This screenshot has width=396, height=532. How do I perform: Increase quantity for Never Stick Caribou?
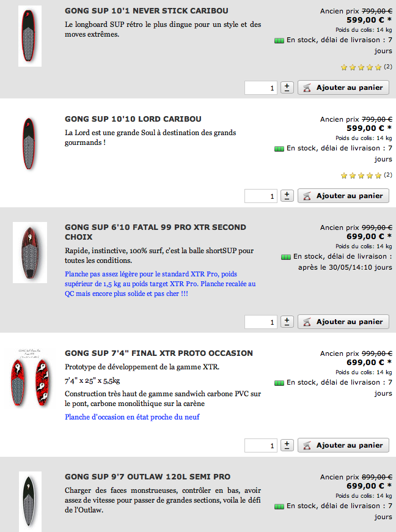[x=287, y=87]
